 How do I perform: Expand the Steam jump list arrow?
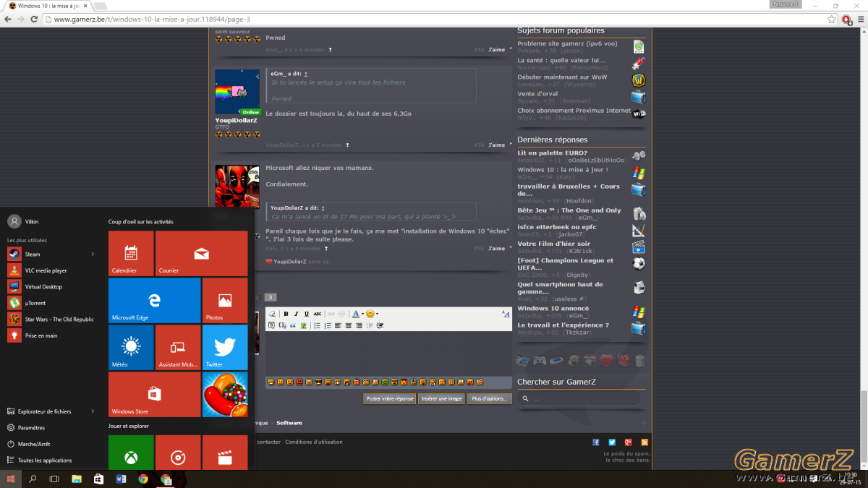93,254
